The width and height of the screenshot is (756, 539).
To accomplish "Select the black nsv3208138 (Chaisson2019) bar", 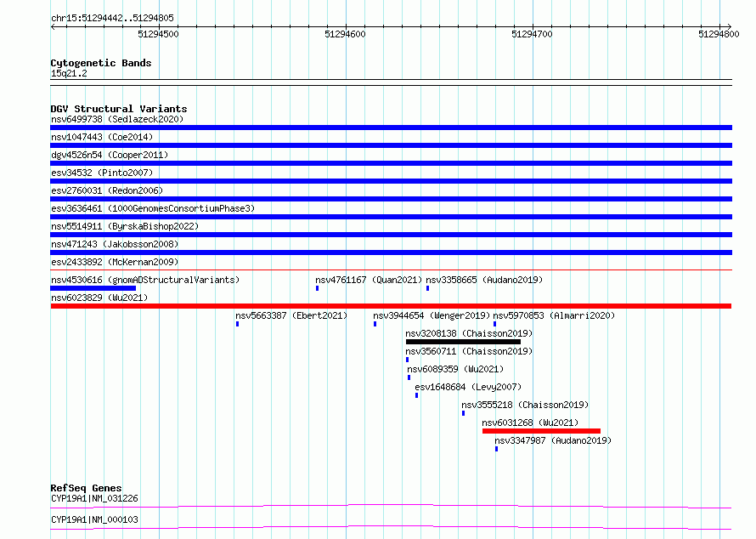I will click(x=463, y=342).
